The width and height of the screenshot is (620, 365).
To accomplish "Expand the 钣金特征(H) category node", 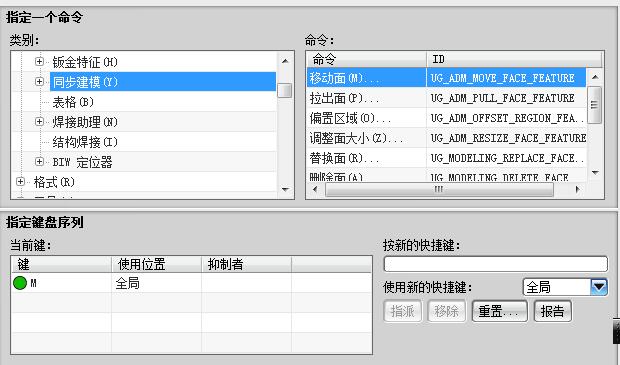I will point(39,61).
